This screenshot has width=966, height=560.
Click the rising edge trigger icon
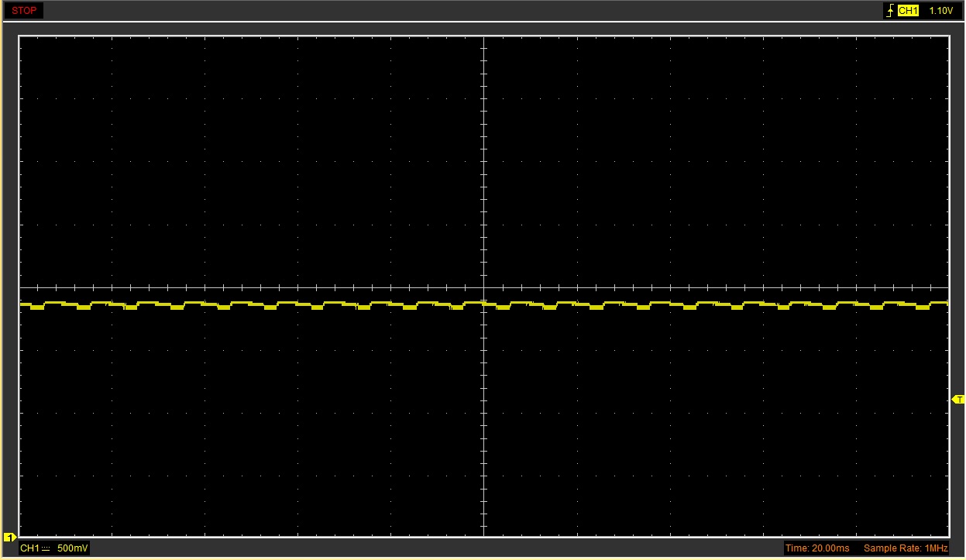890,11
